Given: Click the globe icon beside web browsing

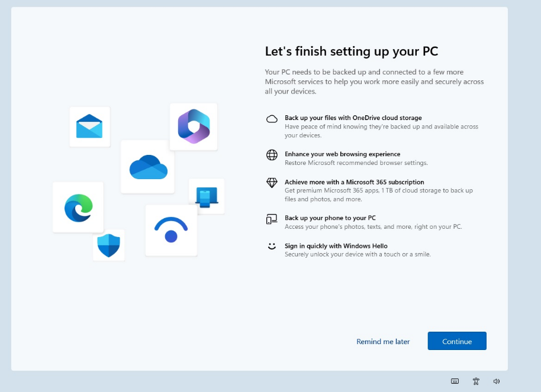Looking at the screenshot, I should [272, 155].
